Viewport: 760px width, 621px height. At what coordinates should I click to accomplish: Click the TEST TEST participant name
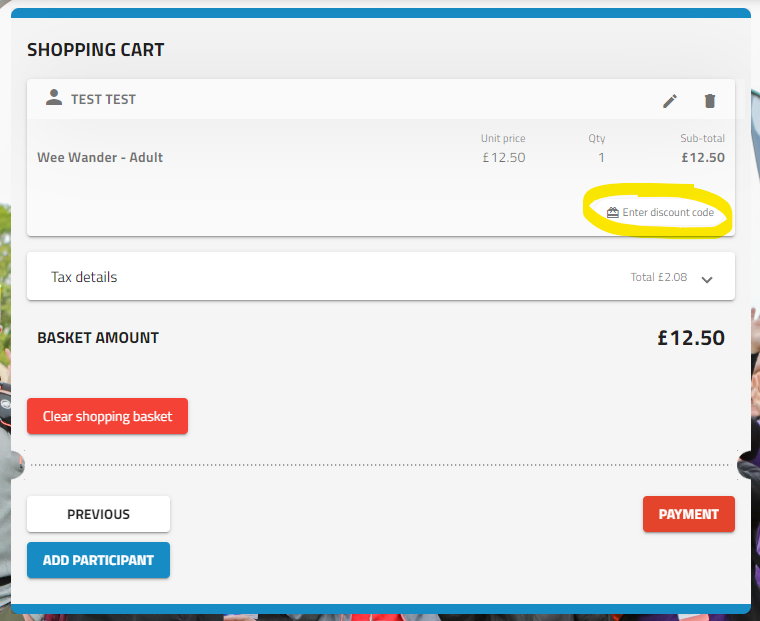click(103, 99)
